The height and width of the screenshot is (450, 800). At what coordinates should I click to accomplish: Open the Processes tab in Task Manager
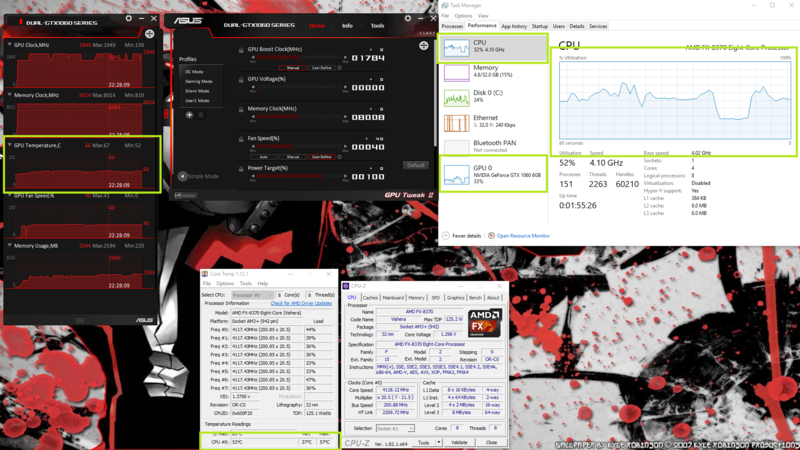tap(452, 26)
